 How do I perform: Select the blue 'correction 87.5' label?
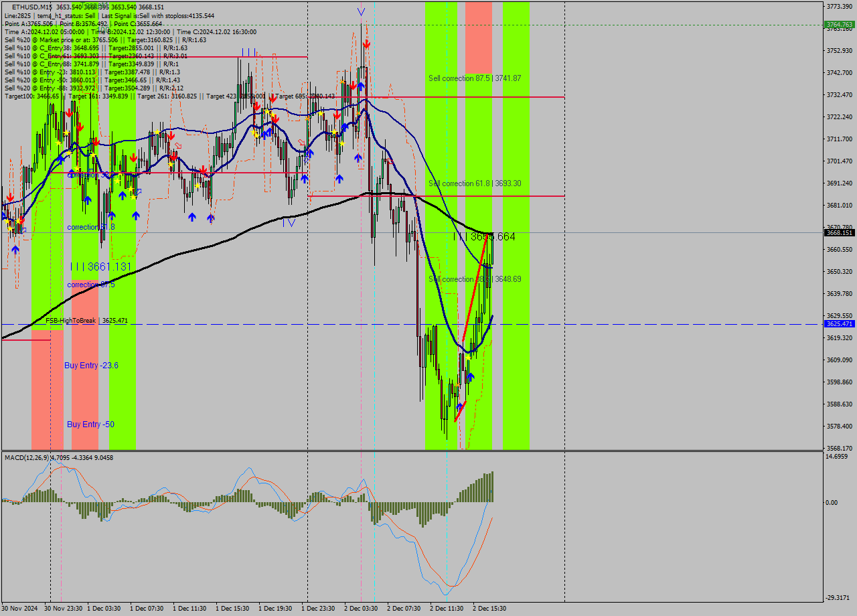tap(91, 285)
